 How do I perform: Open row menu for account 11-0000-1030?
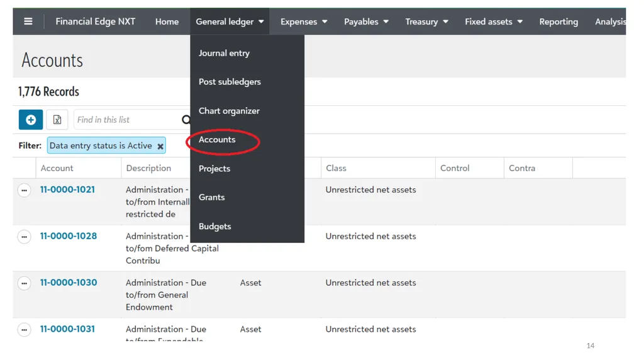click(25, 283)
